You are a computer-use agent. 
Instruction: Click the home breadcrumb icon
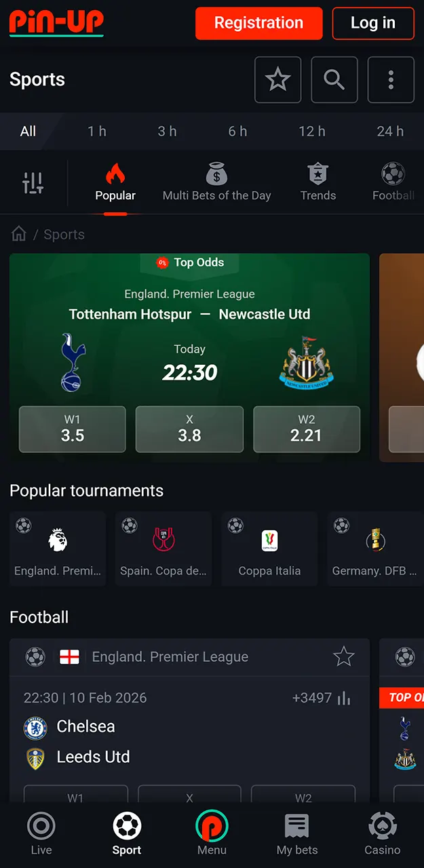point(18,233)
